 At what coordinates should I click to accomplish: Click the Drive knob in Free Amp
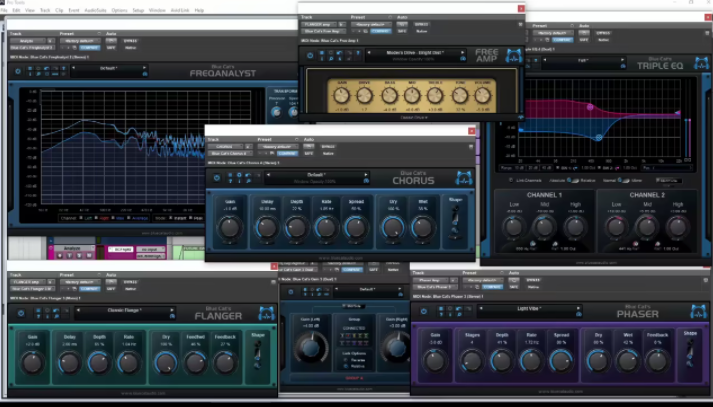pyautogui.click(x=364, y=95)
